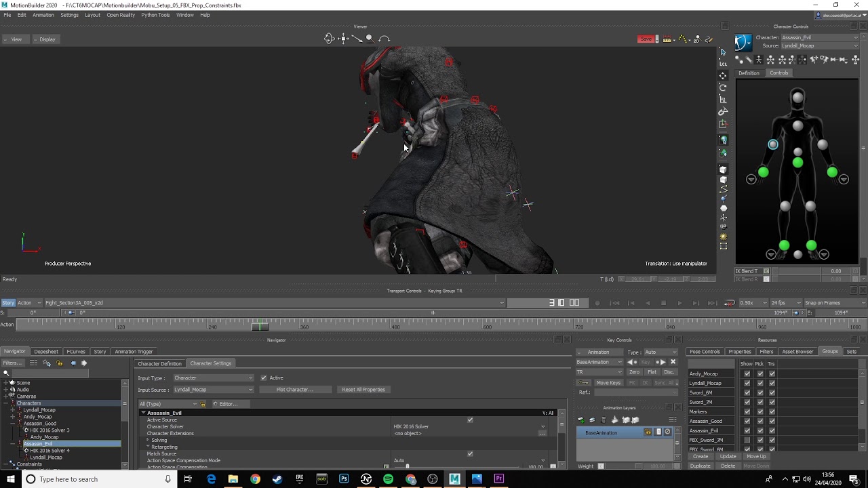Viewport: 868px width, 488px height.
Task: Select the hips green effector on the figure
Action: click(797, 163)
